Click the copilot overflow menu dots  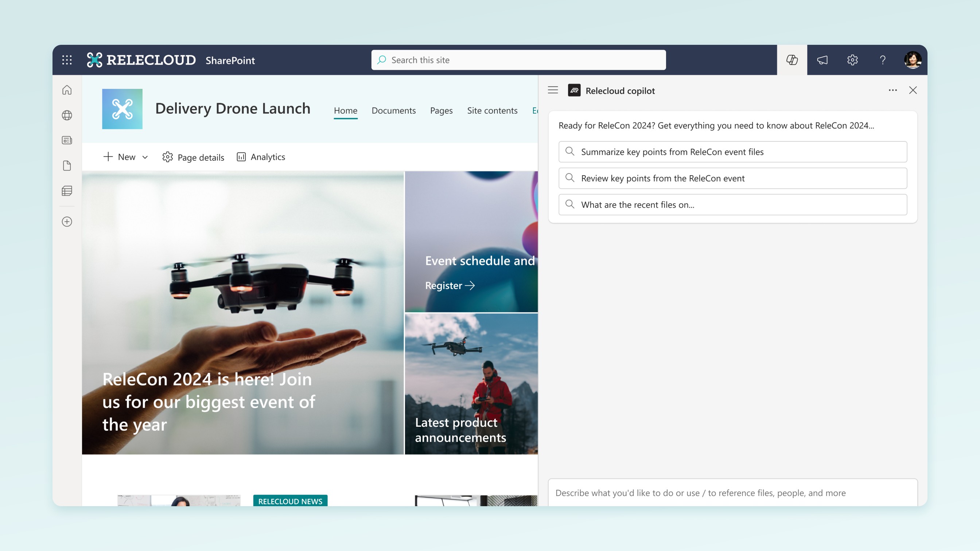point(892,90)
